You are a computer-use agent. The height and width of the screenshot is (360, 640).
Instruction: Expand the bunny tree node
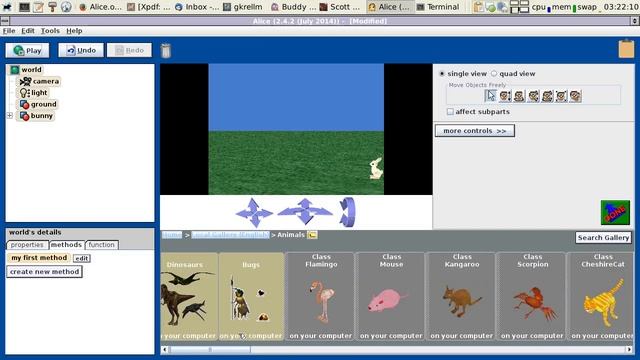(x=10, y=116)
